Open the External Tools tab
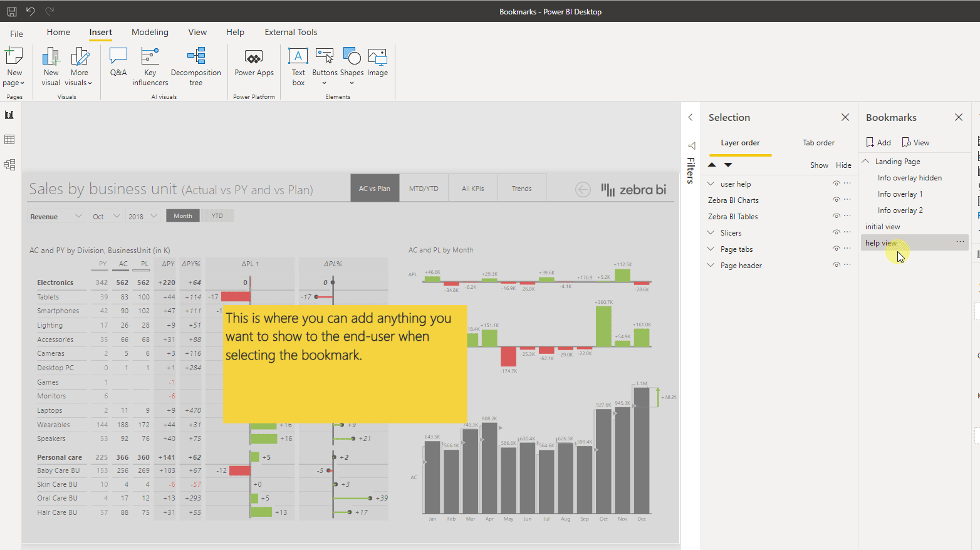Image resolution: width=980 pixels, height=550 pixels. [291, 32]
